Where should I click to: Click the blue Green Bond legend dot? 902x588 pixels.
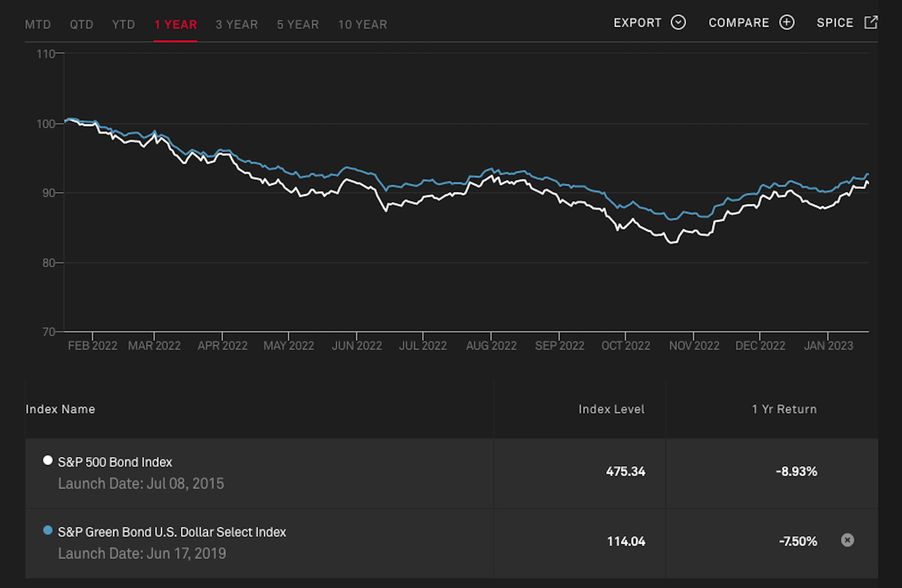point(48,530)
